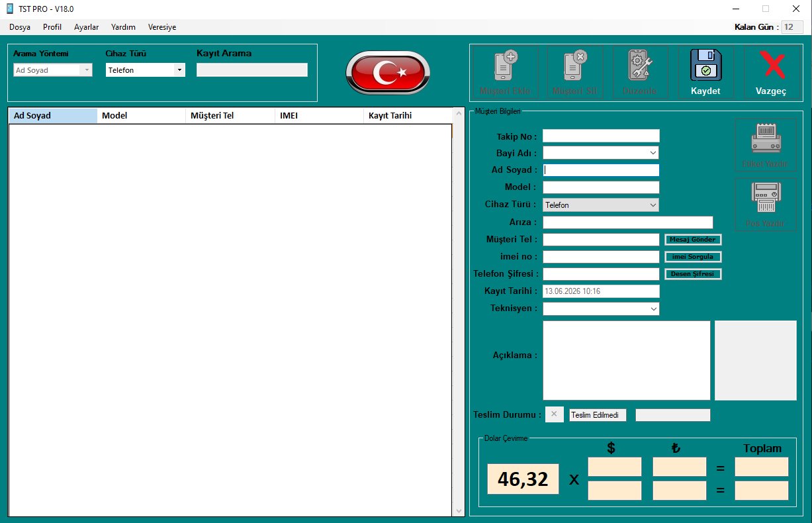Click the Desen Şifresi button
The height and width of the screenshot is (523, 812).
pyautogui.click(x=693, y=274)
